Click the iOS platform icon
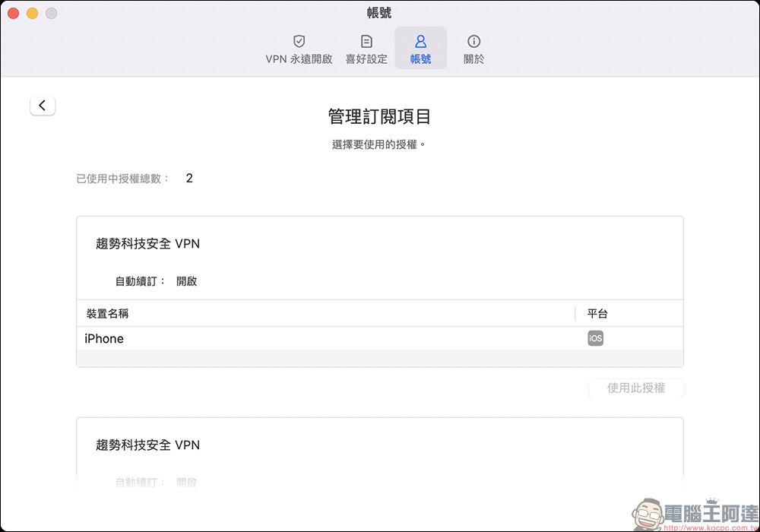The image size is (760, 532). click(x=595, y=338)
